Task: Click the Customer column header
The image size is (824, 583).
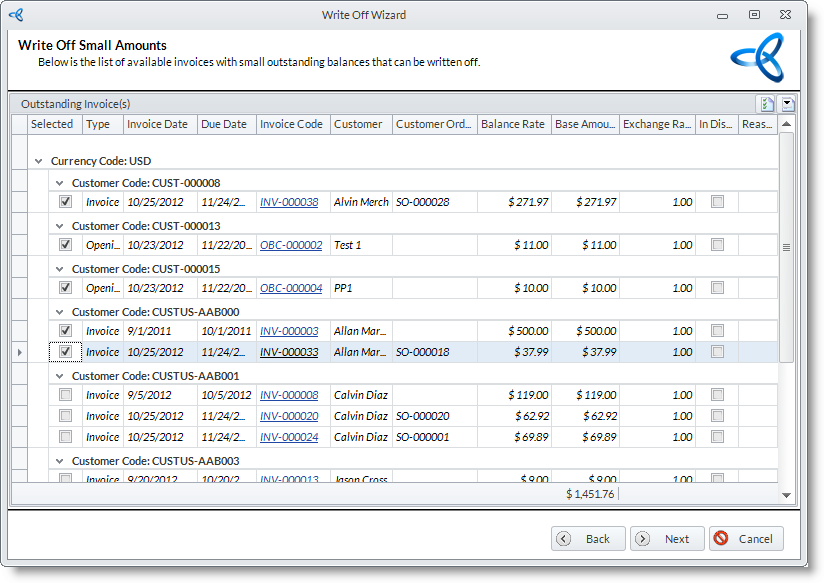Action: 359,124
